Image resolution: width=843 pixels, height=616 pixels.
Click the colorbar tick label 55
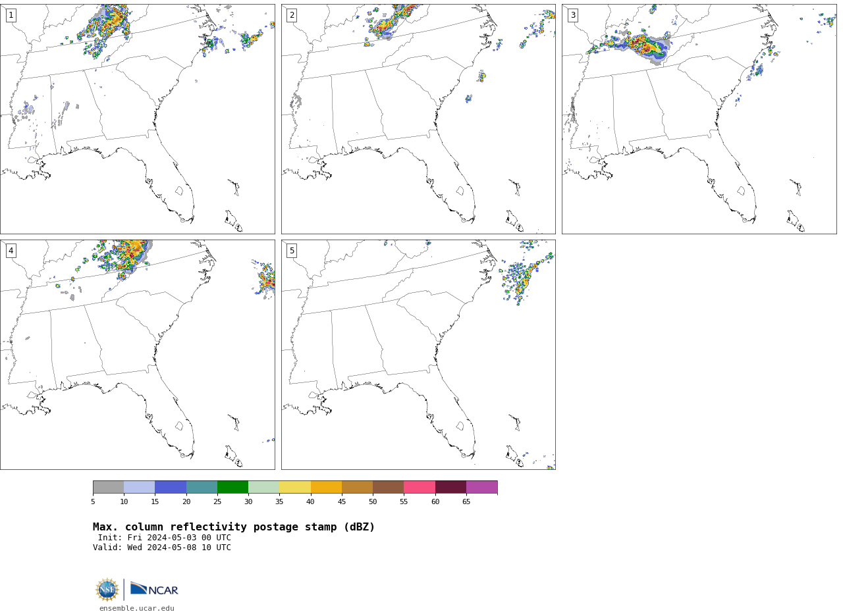tap(404, 502)
